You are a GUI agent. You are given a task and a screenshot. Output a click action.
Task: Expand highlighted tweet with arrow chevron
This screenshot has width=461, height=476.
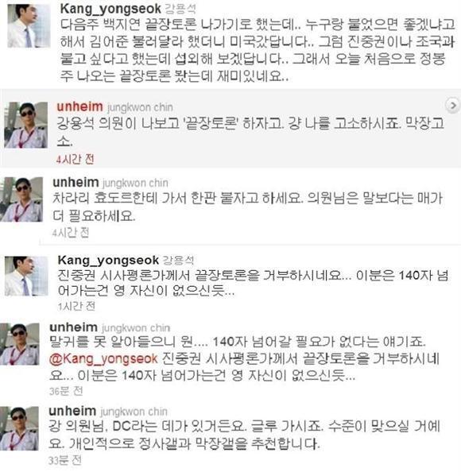pyautogui.click(x=452, y=106)
